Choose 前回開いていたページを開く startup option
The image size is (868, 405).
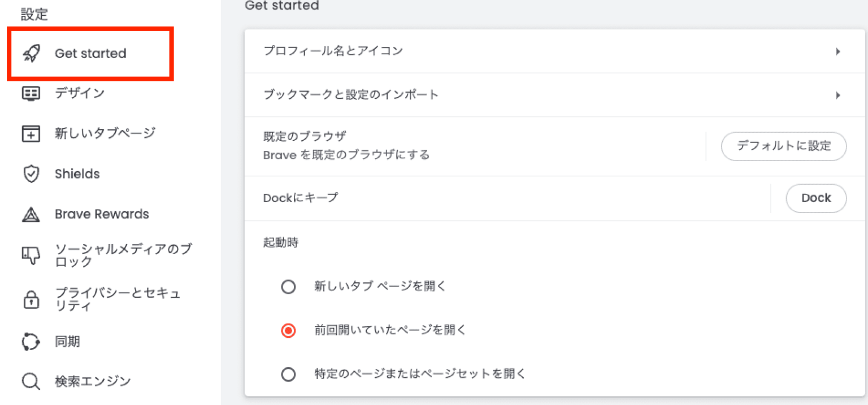[289, 330]
